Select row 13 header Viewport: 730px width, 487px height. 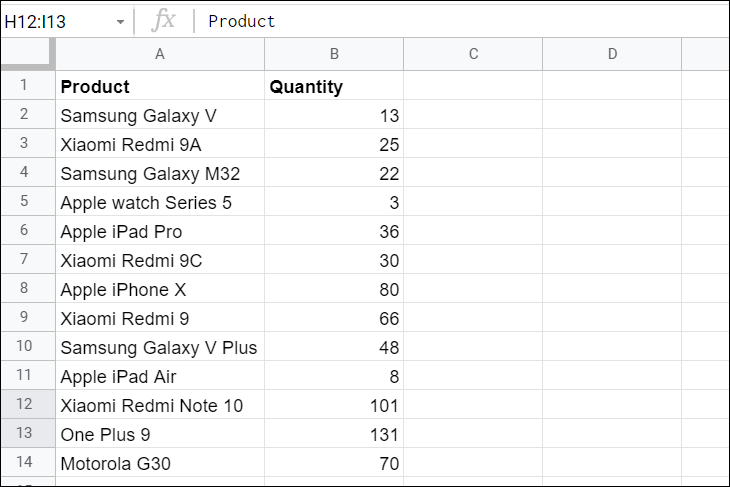(x=27, y=433)
